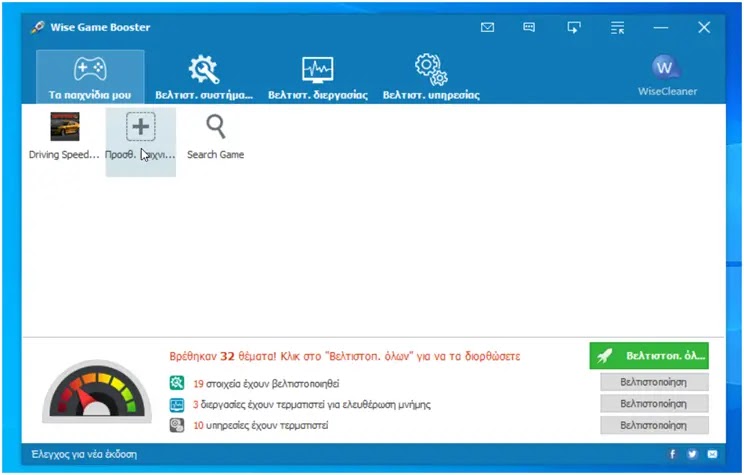Click the speedometer gauge graphic
This screenshot has width=744, height=475.
[97, 391]
